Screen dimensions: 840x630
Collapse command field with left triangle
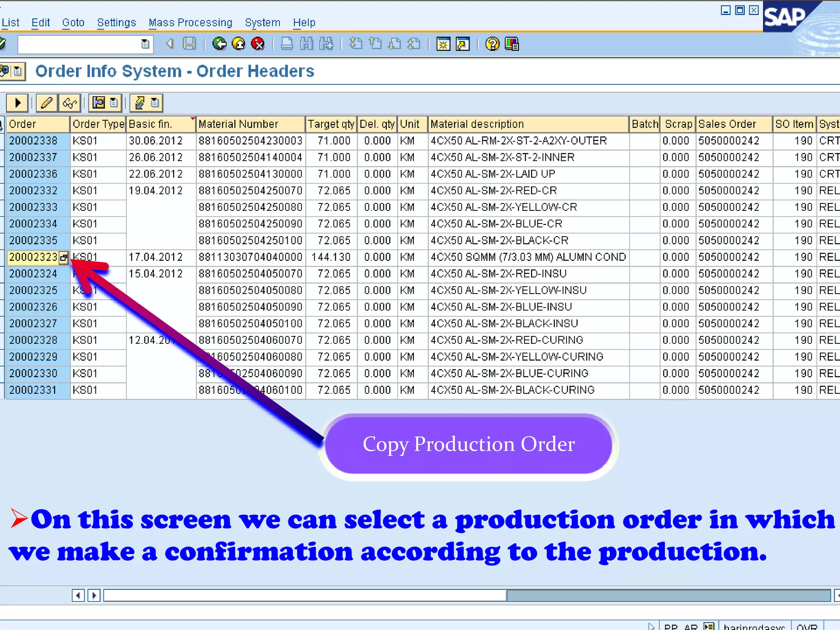pyautogui.click(x=170, y=43)
